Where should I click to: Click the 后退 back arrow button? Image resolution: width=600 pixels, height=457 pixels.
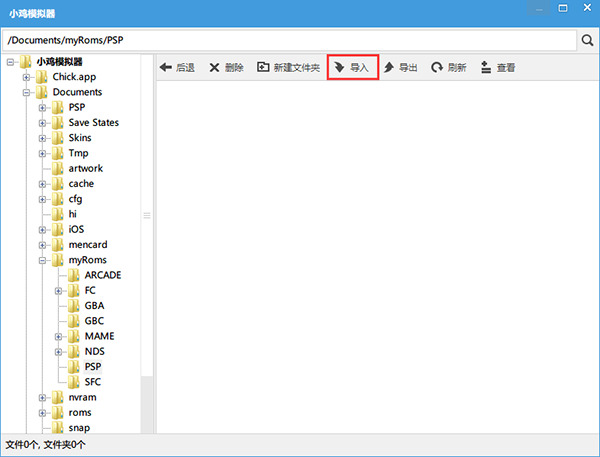177,68
